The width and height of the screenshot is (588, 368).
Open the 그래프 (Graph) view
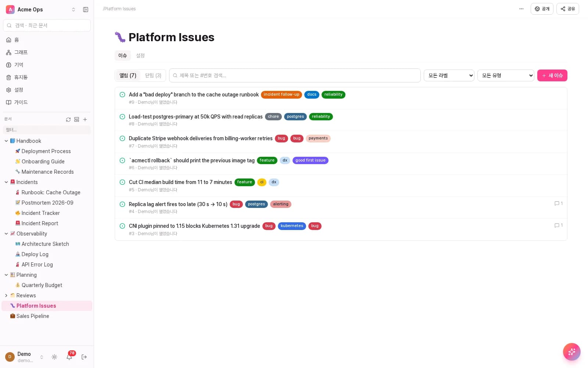(x=47, y=52)
